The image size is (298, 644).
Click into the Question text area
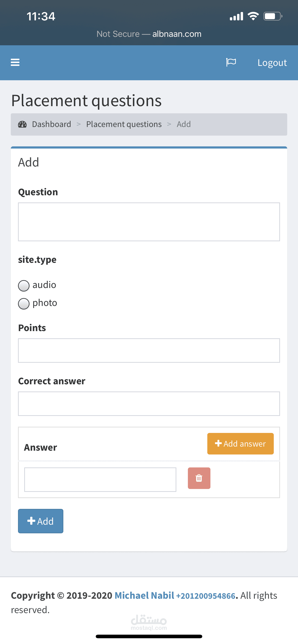149,222
